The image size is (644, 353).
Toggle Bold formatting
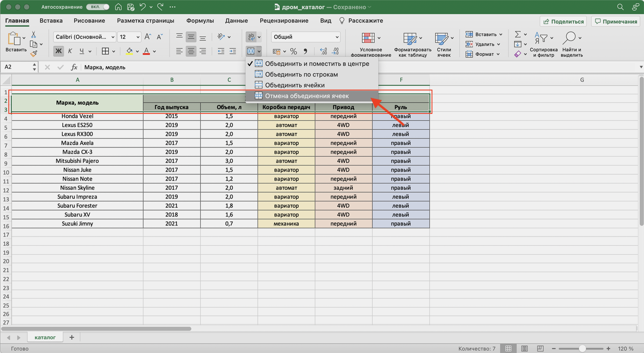[x=58, y=51]
